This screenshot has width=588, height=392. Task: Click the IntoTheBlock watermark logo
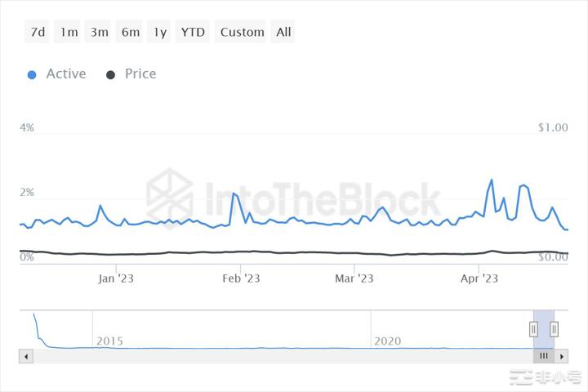pyautogui.click(x=170, y=200)
